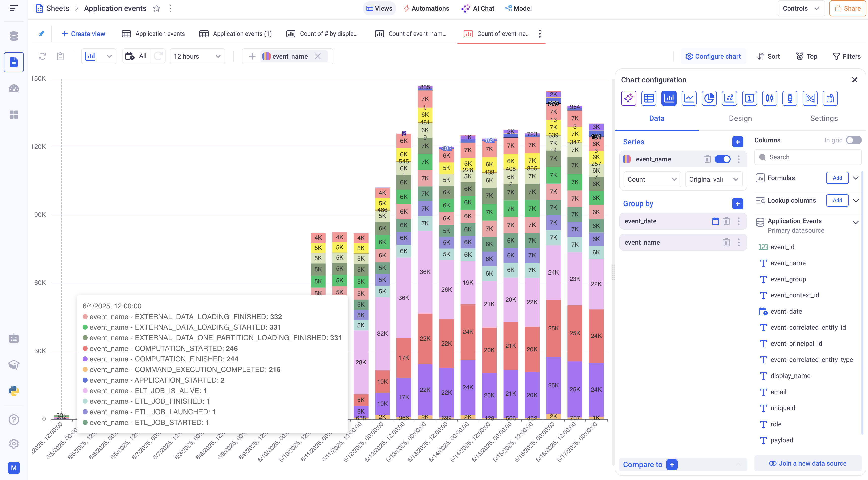Click the Join a new data source button
This screenshot has width=868, height=480.
point(808,463)
